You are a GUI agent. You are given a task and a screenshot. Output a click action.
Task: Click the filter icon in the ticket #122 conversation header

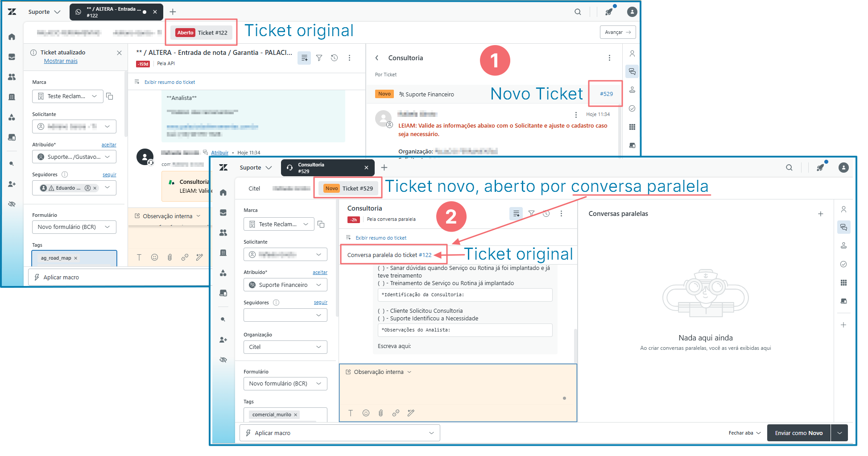point(319,58)
